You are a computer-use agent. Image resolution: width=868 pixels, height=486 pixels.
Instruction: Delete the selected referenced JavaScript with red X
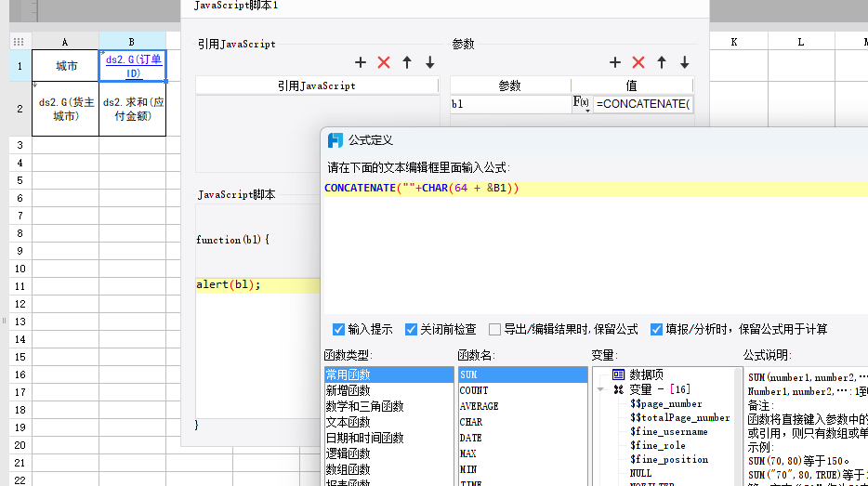click(x=384, y=62)
